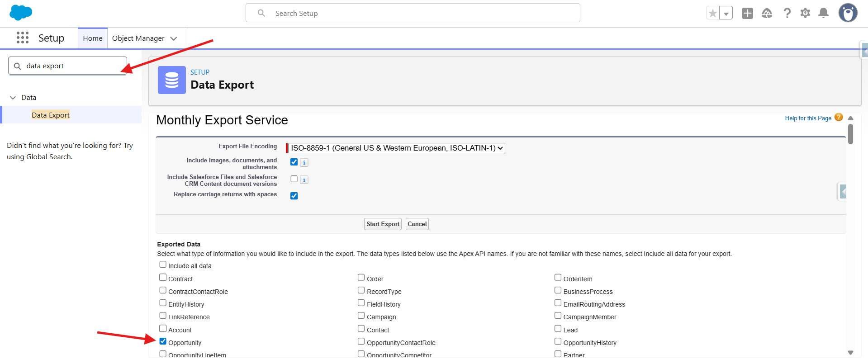Image resolution: width=868 pixels, height=364 pixels.
Task: Open the user profile avatar
Action: (x=848, y=13)
